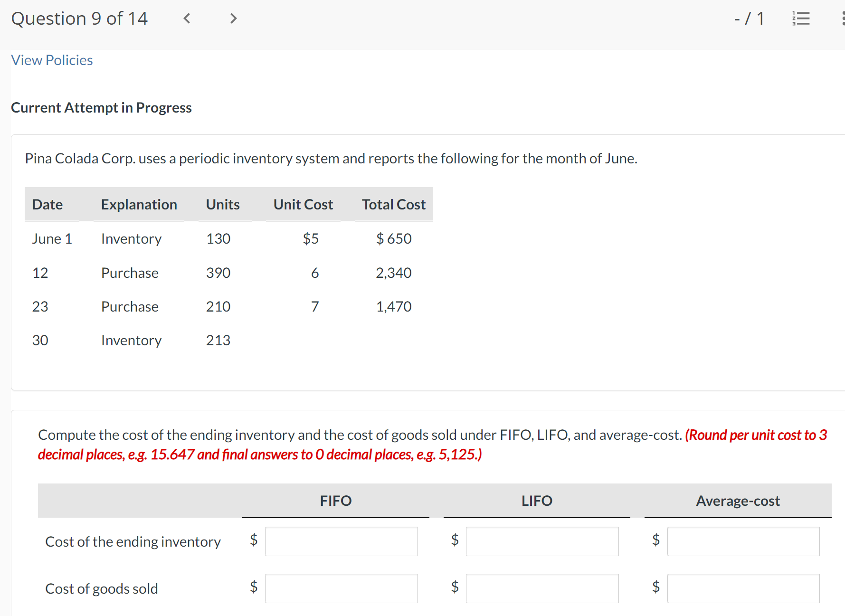Click FIFO cost of goods sold field

(342, 588)
